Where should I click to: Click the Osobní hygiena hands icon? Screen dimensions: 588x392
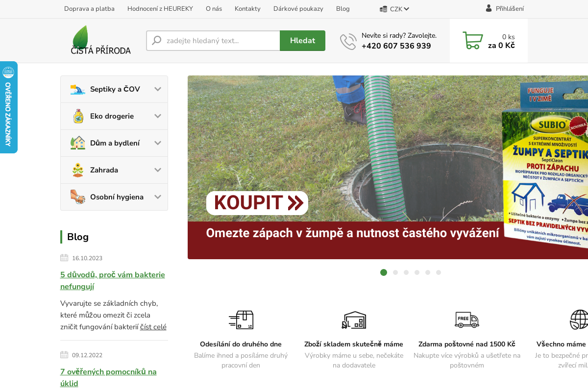point(77,197)
